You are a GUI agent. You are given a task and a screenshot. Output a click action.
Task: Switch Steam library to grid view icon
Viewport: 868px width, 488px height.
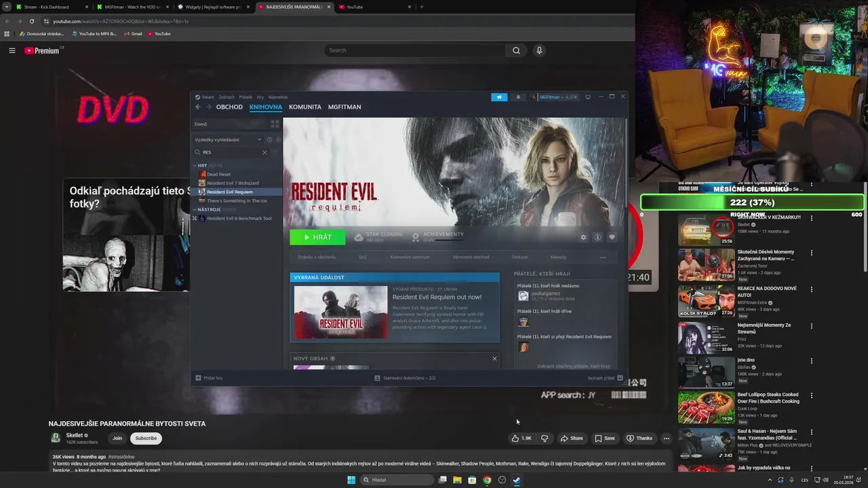275,124
